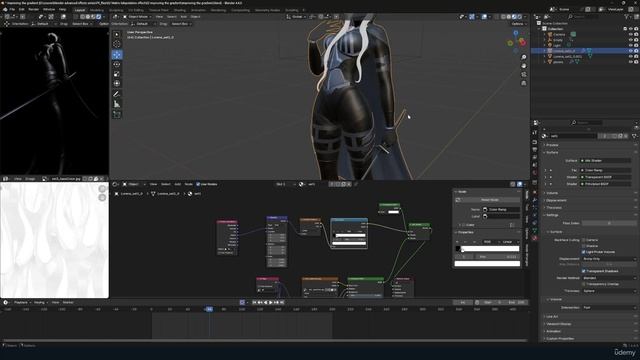The image size is (640, 360).
Task: Open the File menu
Action: pos(12,9)
